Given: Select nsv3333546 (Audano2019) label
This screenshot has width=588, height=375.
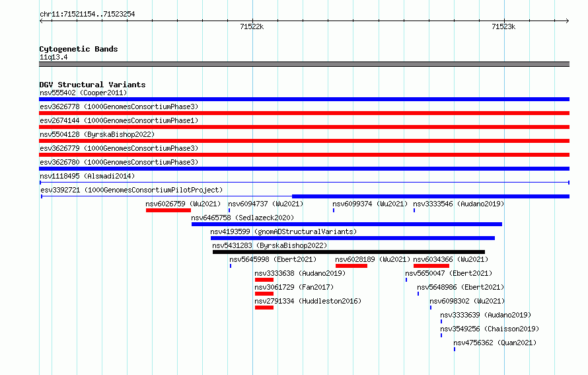Looking at the screenshot, I should click(459, 204).
